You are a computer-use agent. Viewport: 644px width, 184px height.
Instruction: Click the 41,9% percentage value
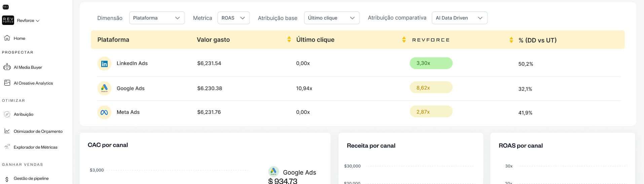tap(525, 113)
